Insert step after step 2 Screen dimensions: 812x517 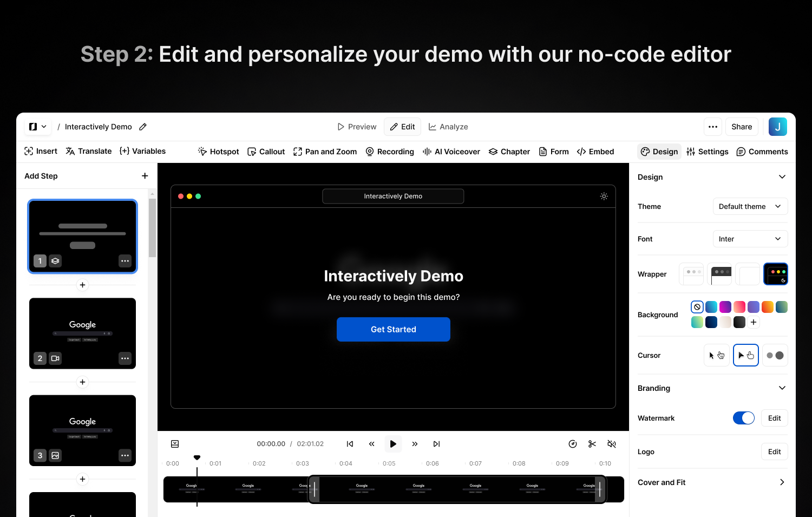tap(82, 382)
